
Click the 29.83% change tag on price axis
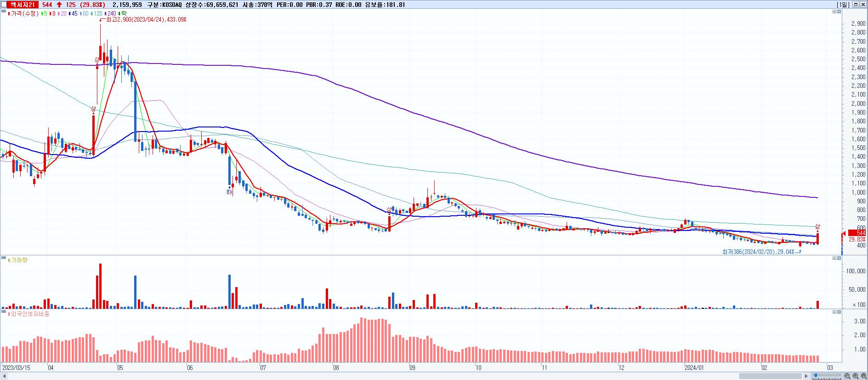(857, 239)
